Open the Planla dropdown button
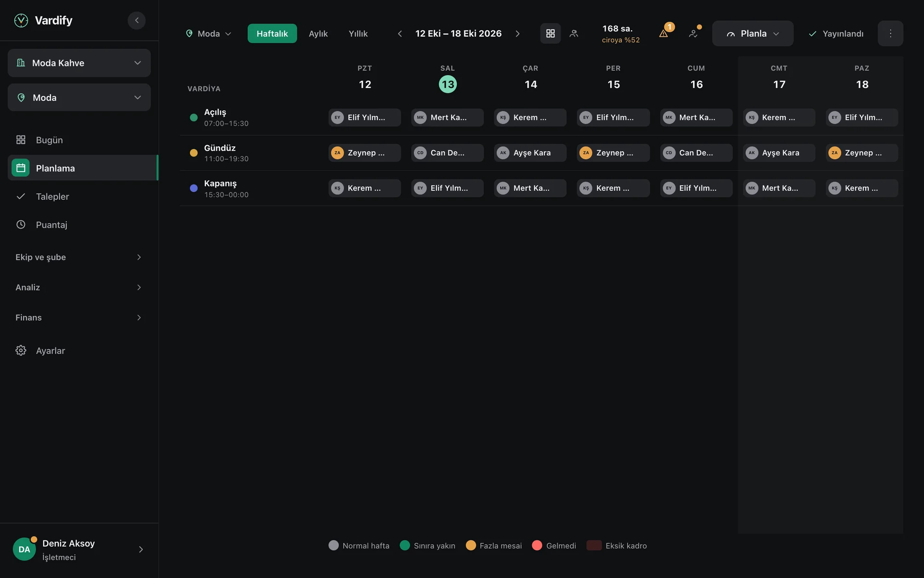Screen dimensions: 924x578 pos(753,33)
